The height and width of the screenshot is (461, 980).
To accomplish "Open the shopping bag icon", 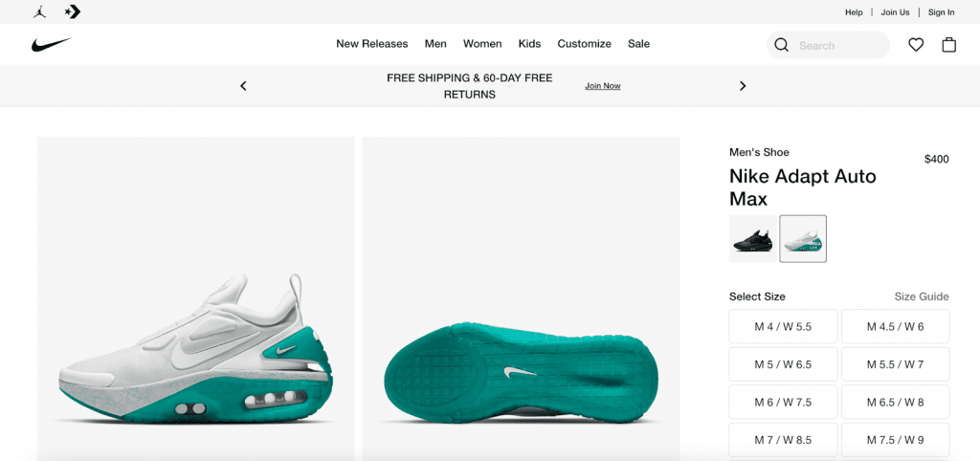I will pyautogui.click(x=949, y=45).
